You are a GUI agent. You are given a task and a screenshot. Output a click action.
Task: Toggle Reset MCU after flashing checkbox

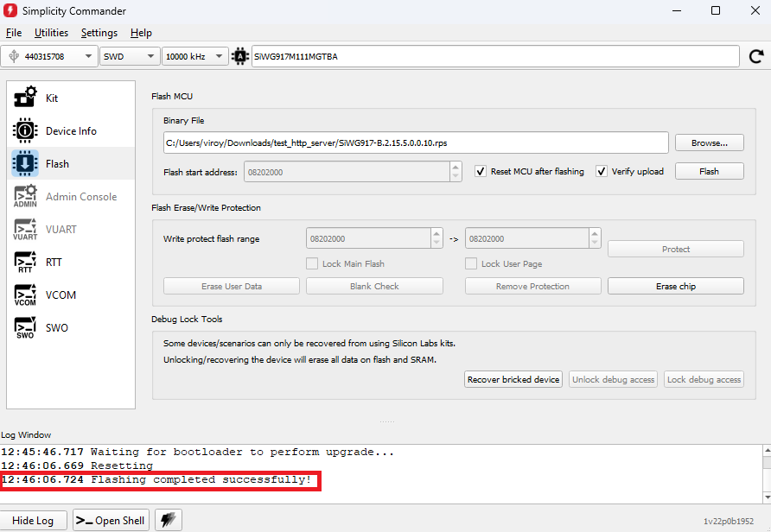[481, 171]
